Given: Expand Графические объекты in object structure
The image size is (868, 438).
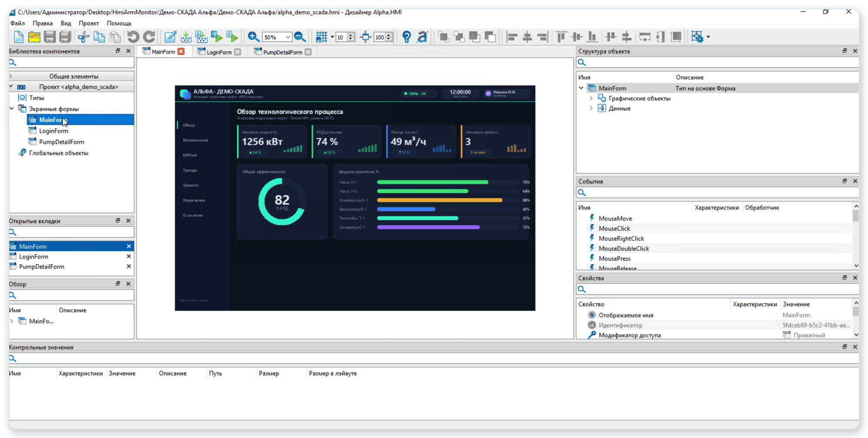Looking at the screenshot, I should (591, 98).
